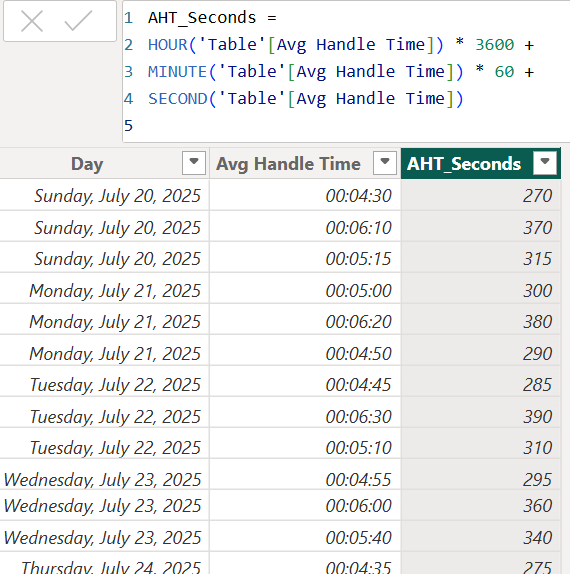Image resolution: width=570 pixels, height=574 pixels.
Task: Select the AHT_Seconds column header
Action: point(464,164)
